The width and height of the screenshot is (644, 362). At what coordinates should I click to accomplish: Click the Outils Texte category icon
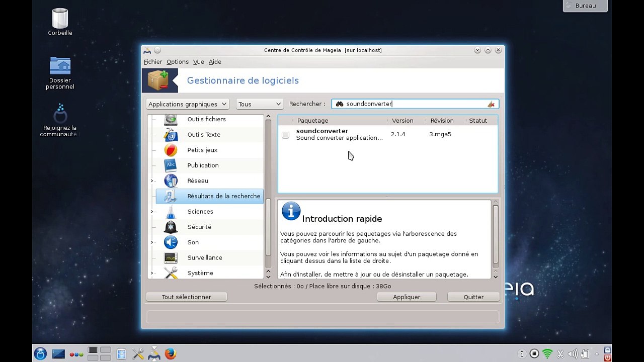click(x=171, y=135)
